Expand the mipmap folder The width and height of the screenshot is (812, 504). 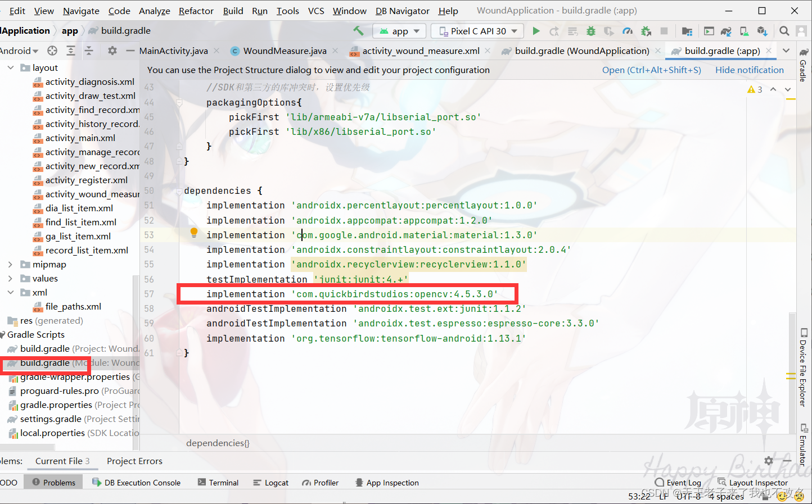click(x=11, y=264)
